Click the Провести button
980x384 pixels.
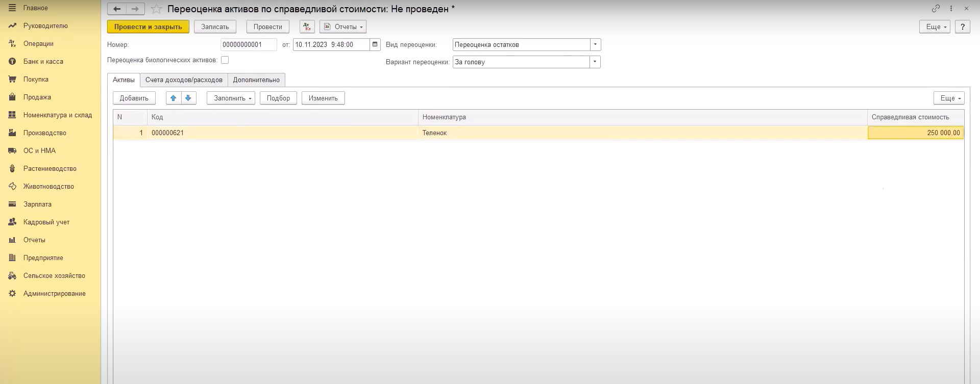click(268, 27)
